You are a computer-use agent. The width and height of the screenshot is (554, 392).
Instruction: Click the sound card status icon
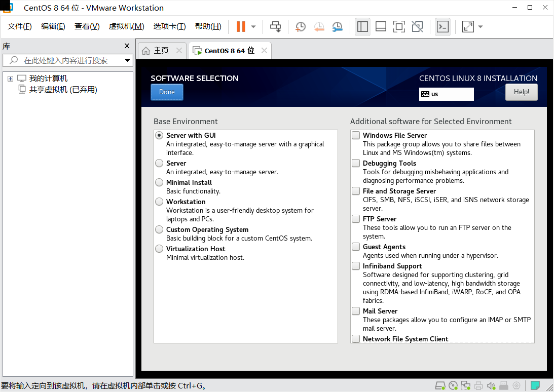[x=491, y=385]
